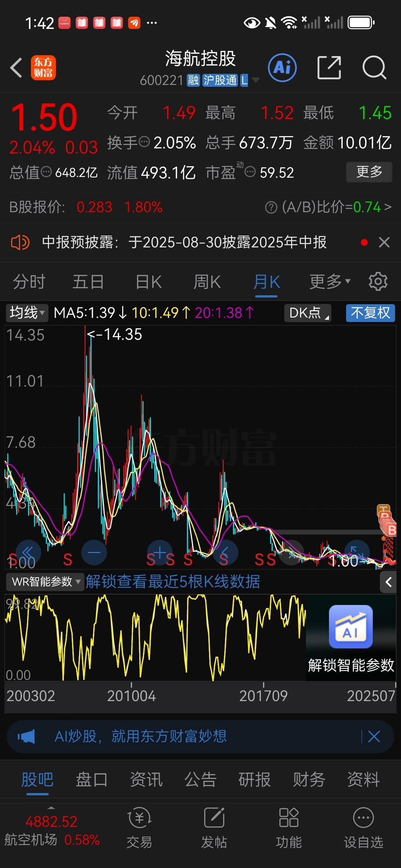Open the WR智能参数 dropdown
The image size is (401, 868).
[46, 582]
